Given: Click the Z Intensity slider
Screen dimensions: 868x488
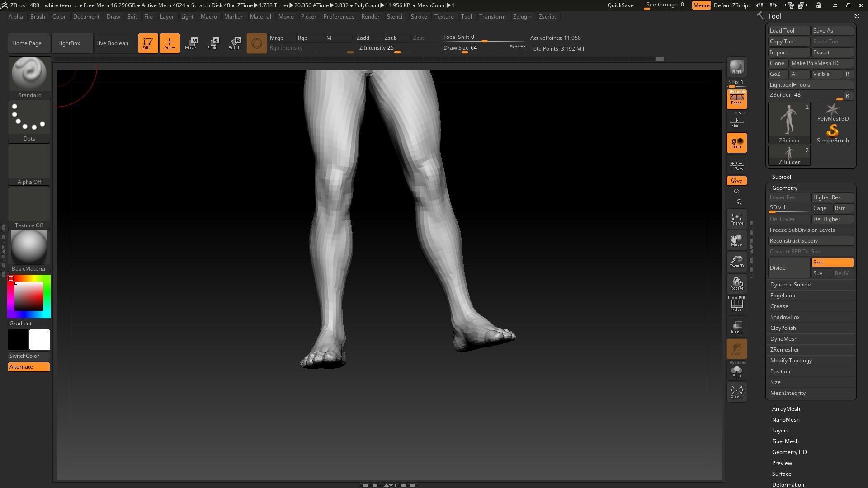Looking at the screenshot, I should [398, 48].
